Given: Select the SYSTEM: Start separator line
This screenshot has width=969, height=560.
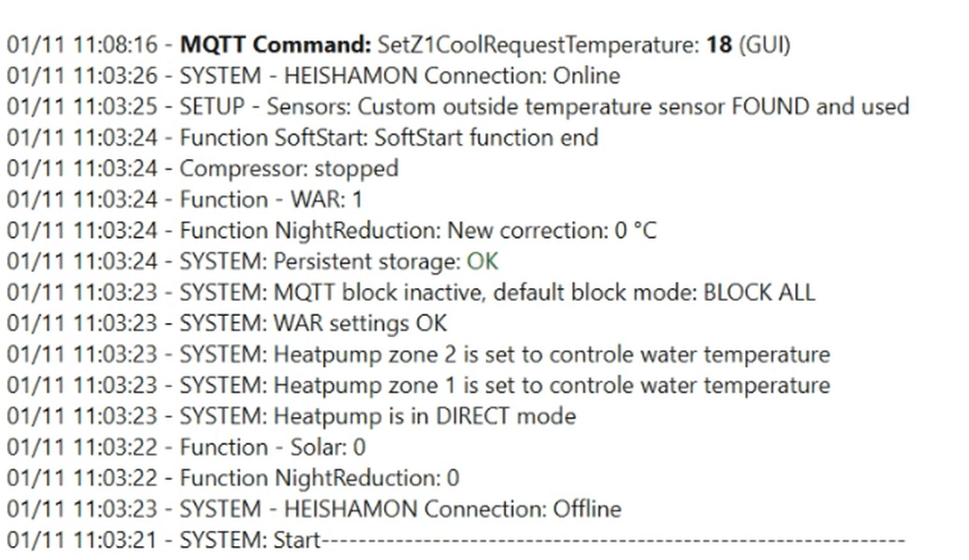Looking at the screenshot, I should 456,540.
